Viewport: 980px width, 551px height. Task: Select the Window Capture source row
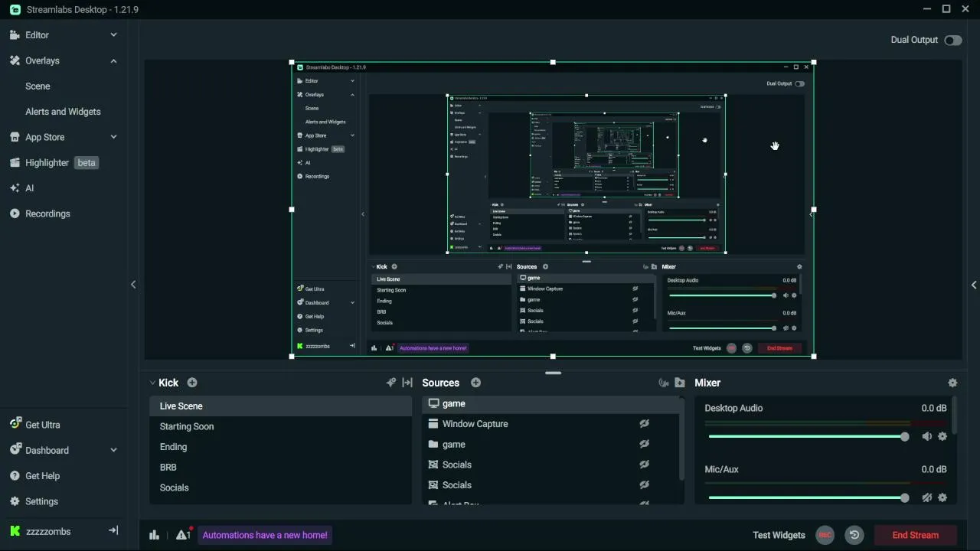[550, 424]
